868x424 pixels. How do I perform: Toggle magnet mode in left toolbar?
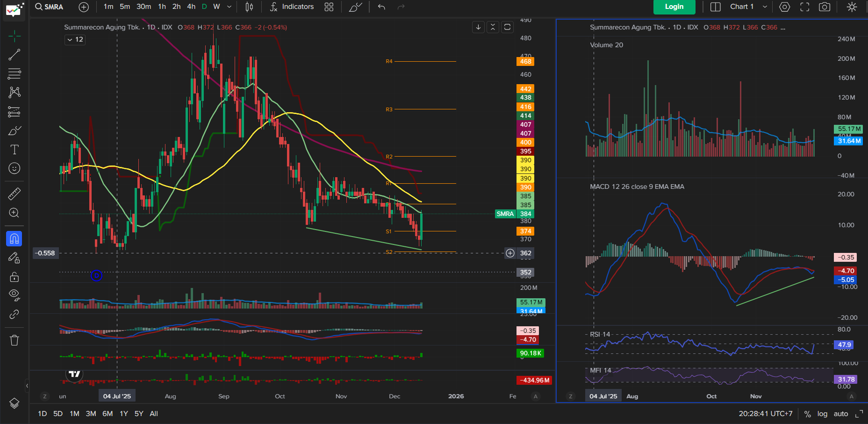pyautogui.click(x=14, y=239)
